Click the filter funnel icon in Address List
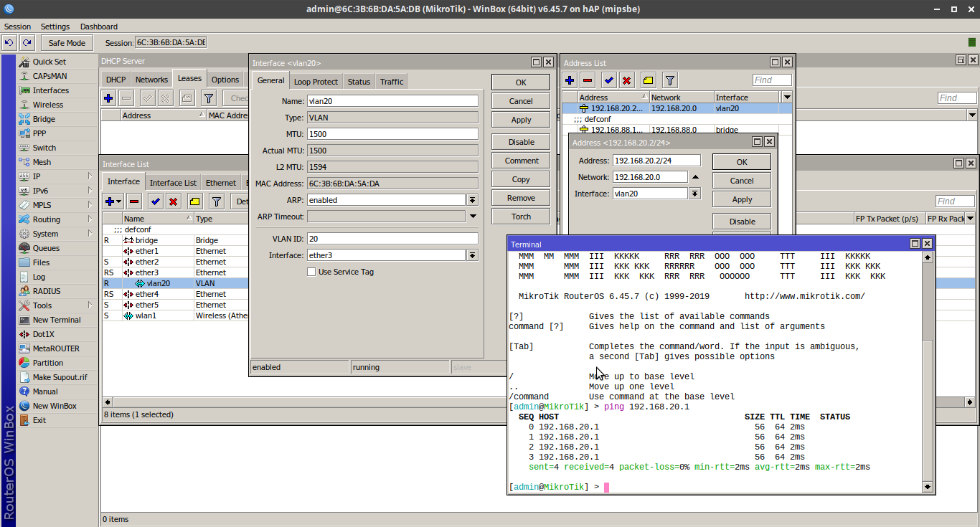This screenshot has width=980, height=527. pos(669,80)
